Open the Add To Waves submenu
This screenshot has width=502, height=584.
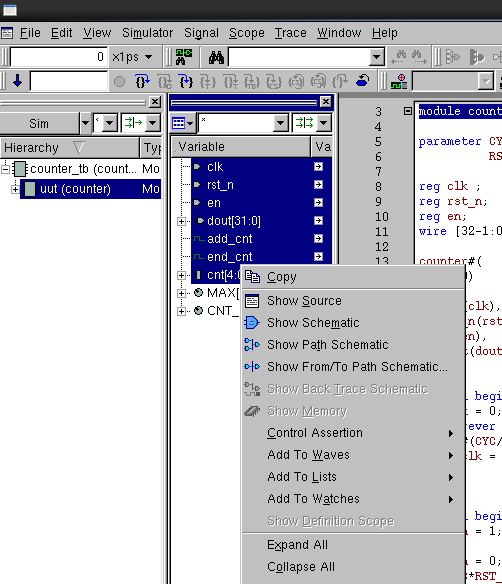353,454
